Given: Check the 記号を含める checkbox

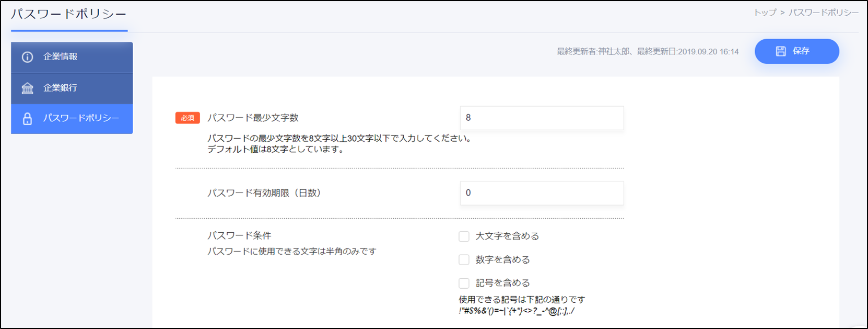Looking at the screenshot, I should click(x=464, y=283).
